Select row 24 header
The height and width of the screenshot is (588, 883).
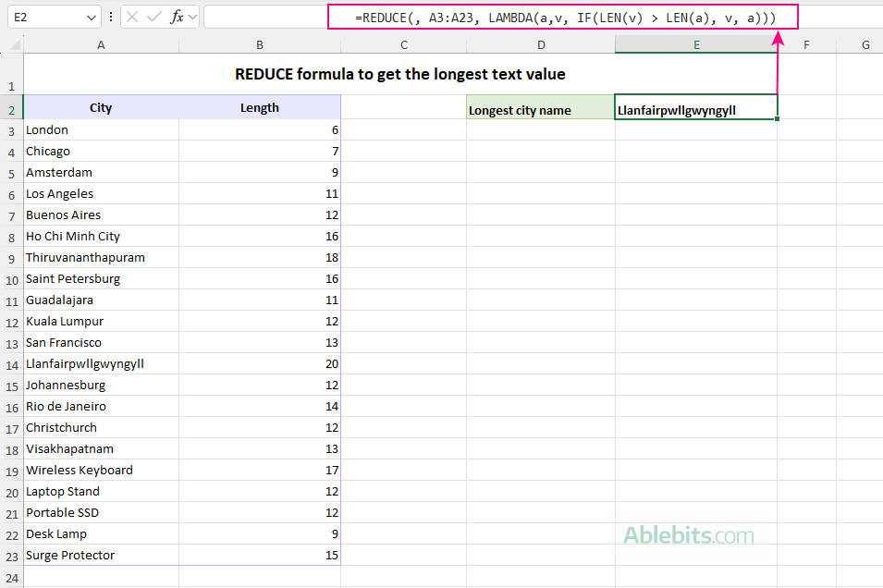click(11, 577)
